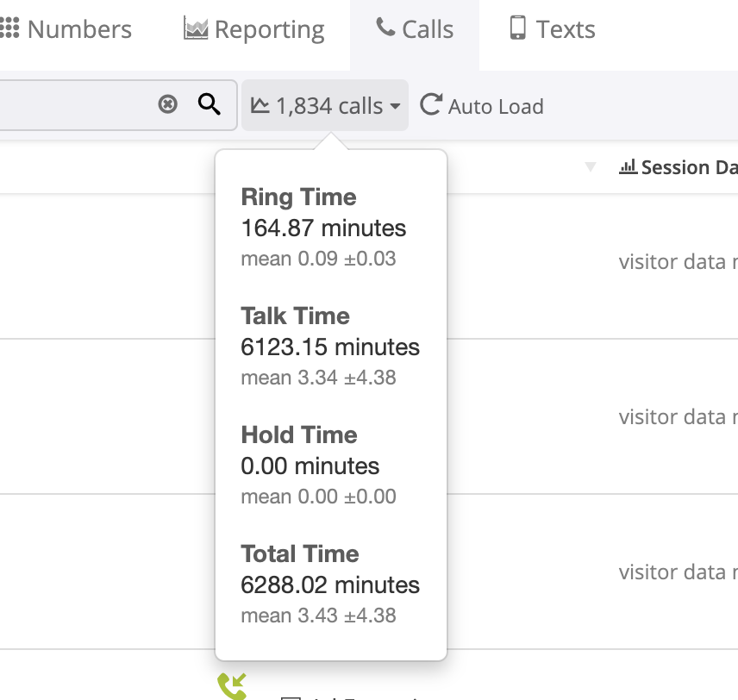
Task: Enable Auto Load by clicking its label
Action: click(x=496, y=106)
